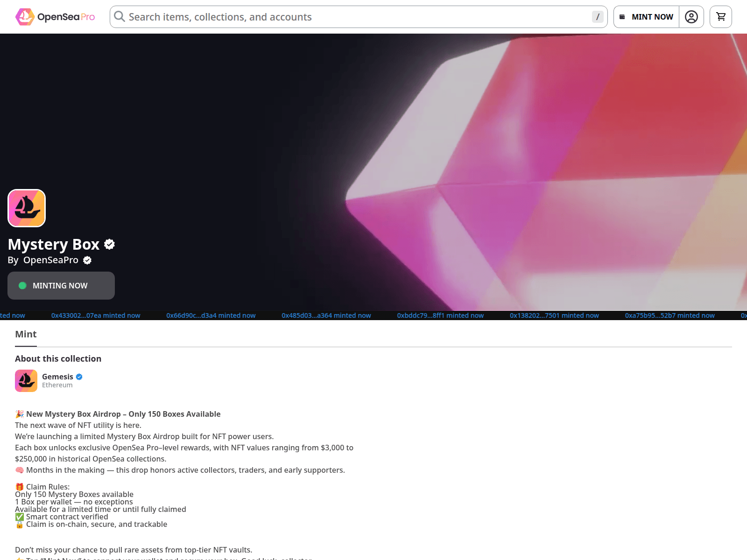
Task: Click the party popper emoji
Action: pyautogui.click(x=20, y=414)
